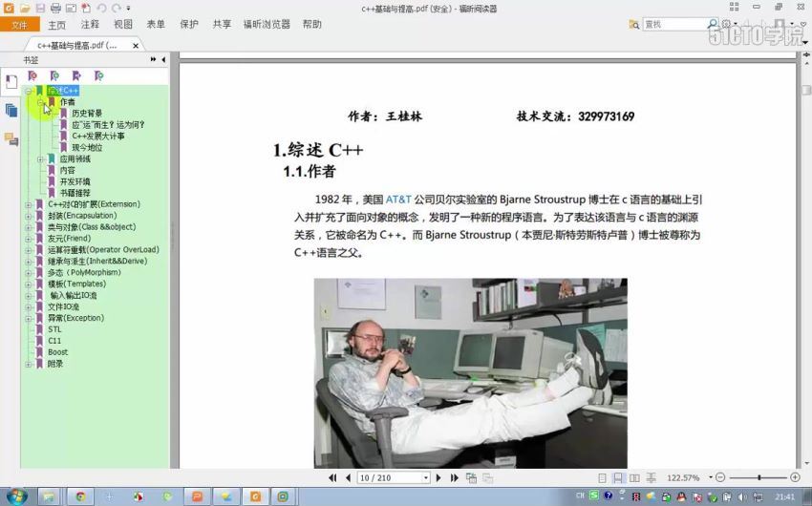The image size is (812, 506).
Task: Open the Boost bookmark
Action: click(57, 352)
